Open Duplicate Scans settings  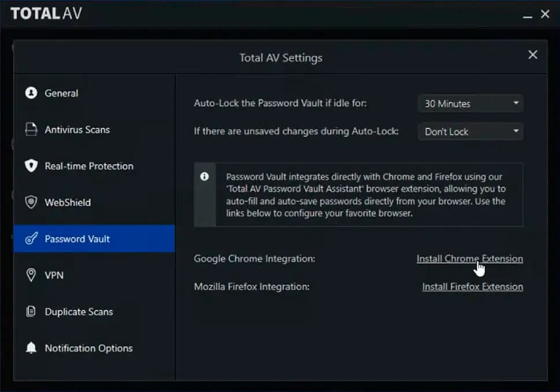[94, 311]
